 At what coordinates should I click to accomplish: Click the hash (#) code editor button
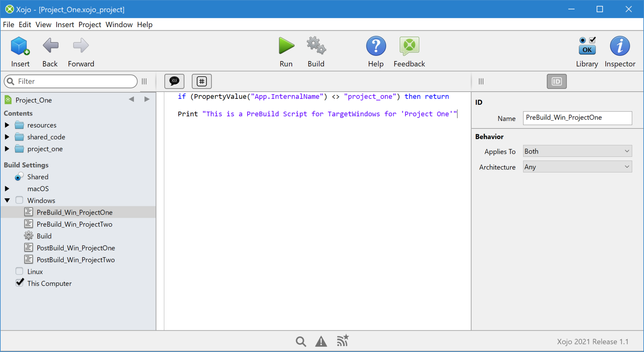(202, 82)
